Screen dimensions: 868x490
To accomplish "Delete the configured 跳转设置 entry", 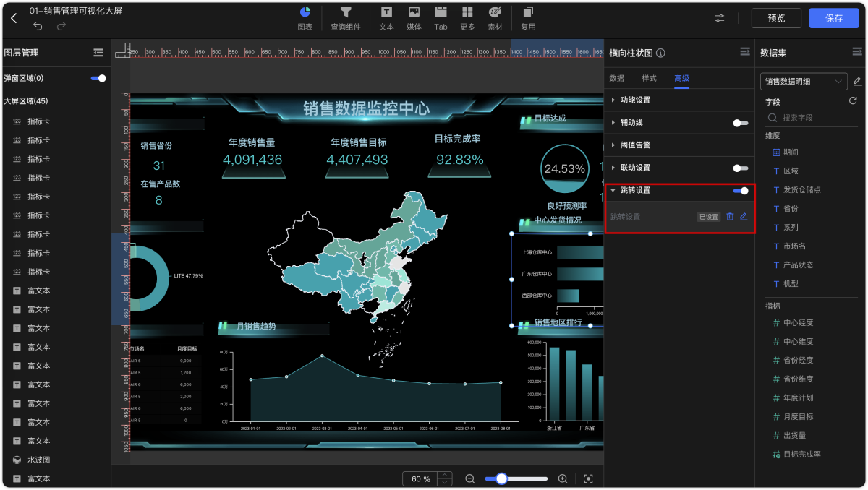I will pos(730,217).
